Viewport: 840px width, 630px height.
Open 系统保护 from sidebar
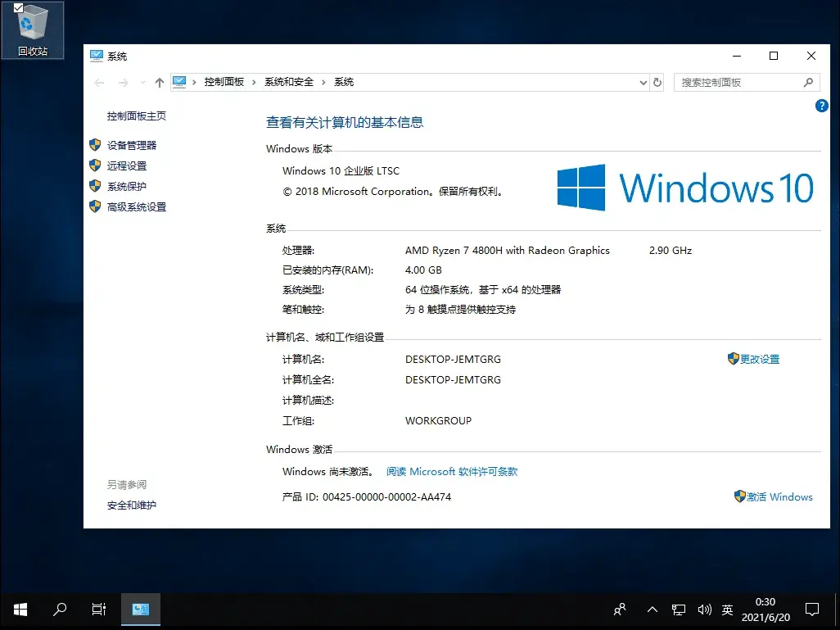[x=126, y=186]
